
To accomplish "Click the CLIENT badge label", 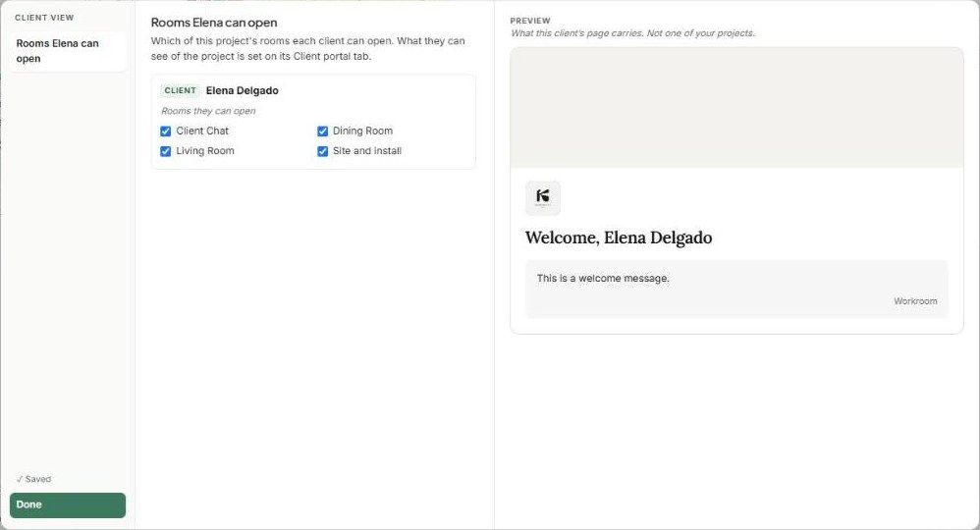I will tap(180, 90).
